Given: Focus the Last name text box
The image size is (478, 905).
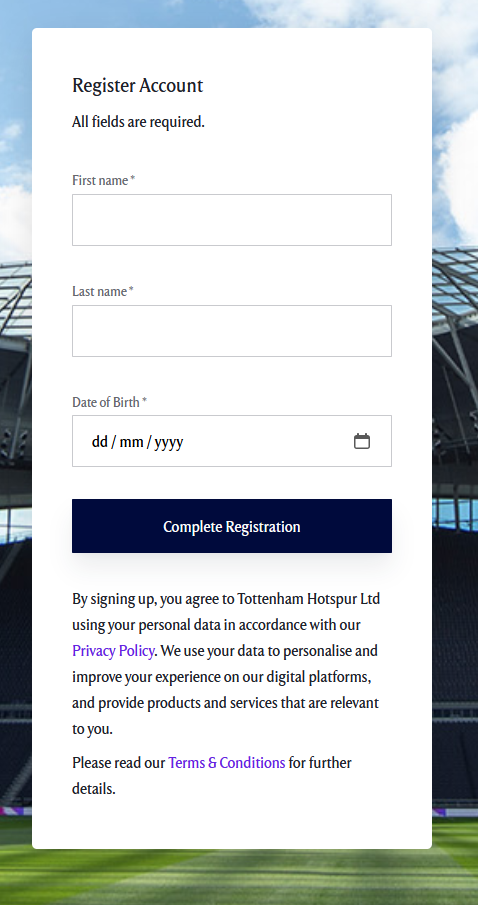Looking at the screenshot, I should [231, 331].
